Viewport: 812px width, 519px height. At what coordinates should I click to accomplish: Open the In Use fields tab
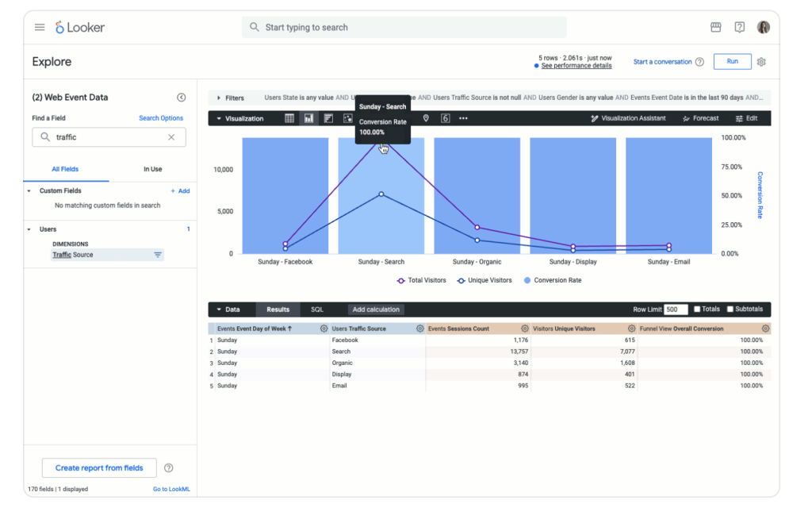click(x=152, y=169)
